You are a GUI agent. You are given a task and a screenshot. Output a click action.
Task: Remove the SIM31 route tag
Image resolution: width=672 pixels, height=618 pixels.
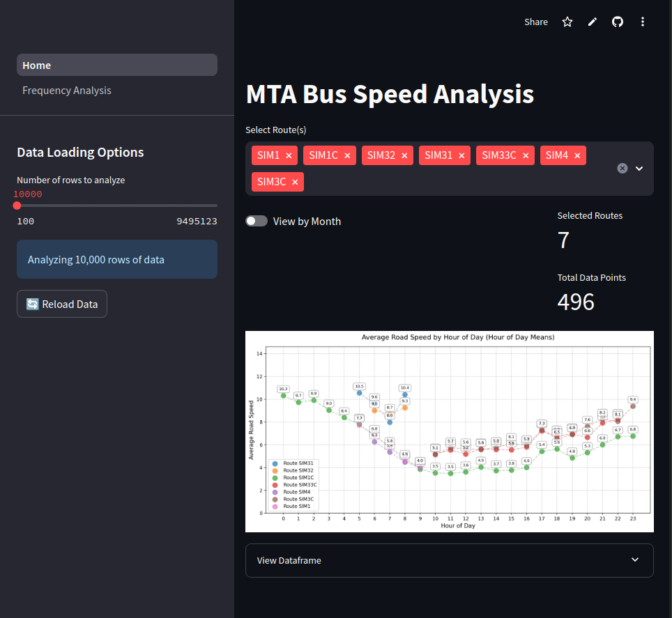[461, 155]
